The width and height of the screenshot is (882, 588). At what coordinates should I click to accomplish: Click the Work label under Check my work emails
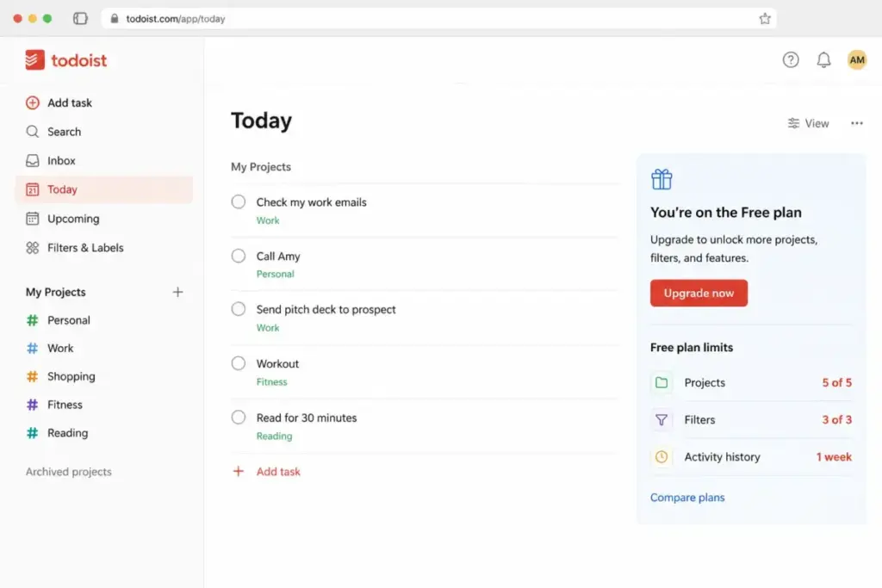268,220
